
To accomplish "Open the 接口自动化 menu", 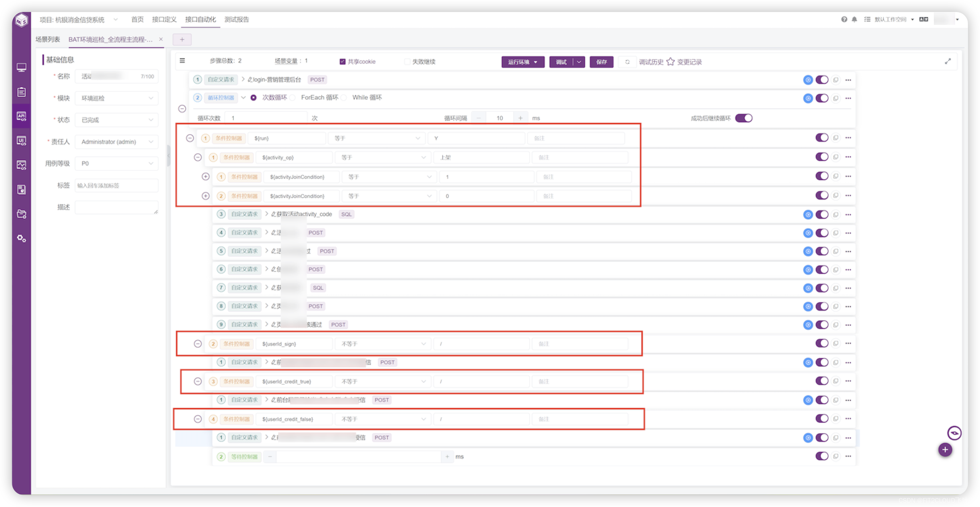I will pyautogui.click(x=201, y=19).
